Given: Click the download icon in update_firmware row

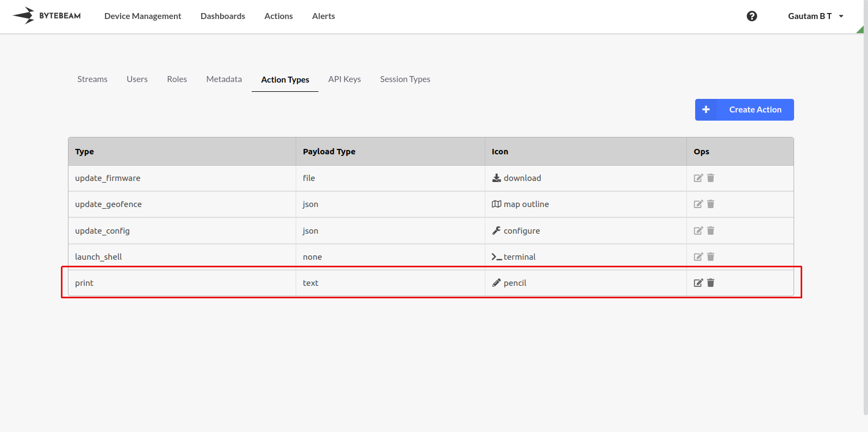Looking at the screenshot, I should click(496, 178).
